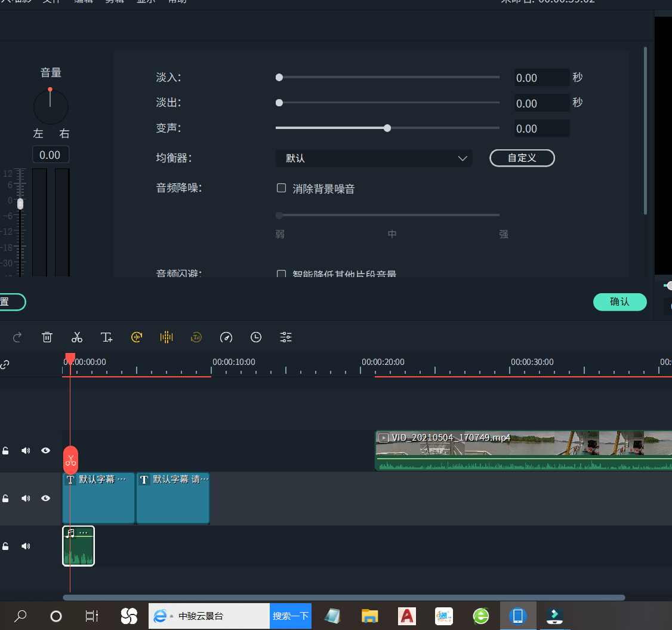This screenshot has height=630, width=672.
Task: Open speech-to-text waveform circle icon
Action: coord(137,337)
